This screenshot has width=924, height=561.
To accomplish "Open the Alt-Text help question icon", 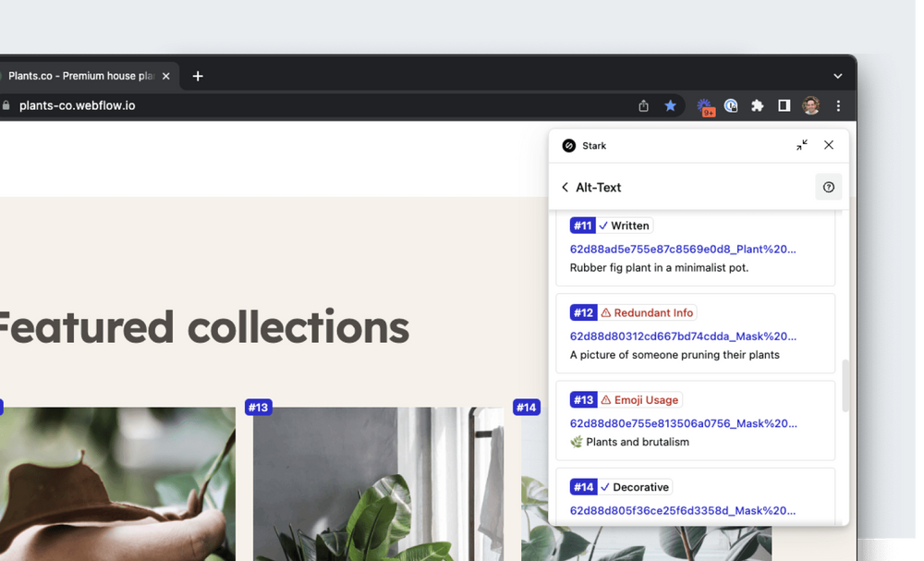I will tap(829, 188).
